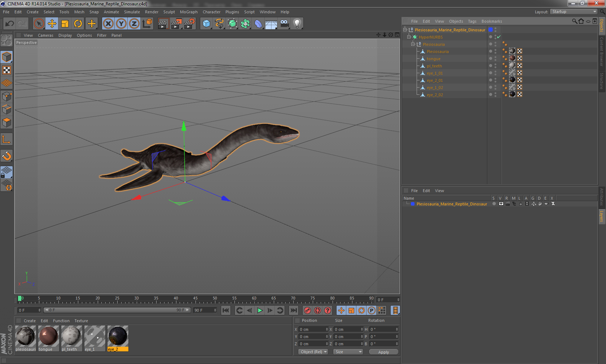Image resolution: width=606 pixels, height=364 pixels.
Task: Render the active view
Action: point(163,24)
